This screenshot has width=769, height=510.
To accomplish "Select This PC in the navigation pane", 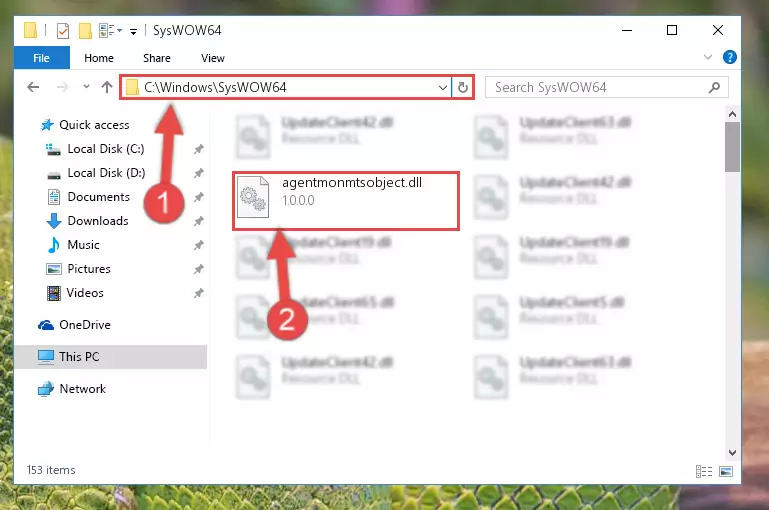I will coord(110,357).
